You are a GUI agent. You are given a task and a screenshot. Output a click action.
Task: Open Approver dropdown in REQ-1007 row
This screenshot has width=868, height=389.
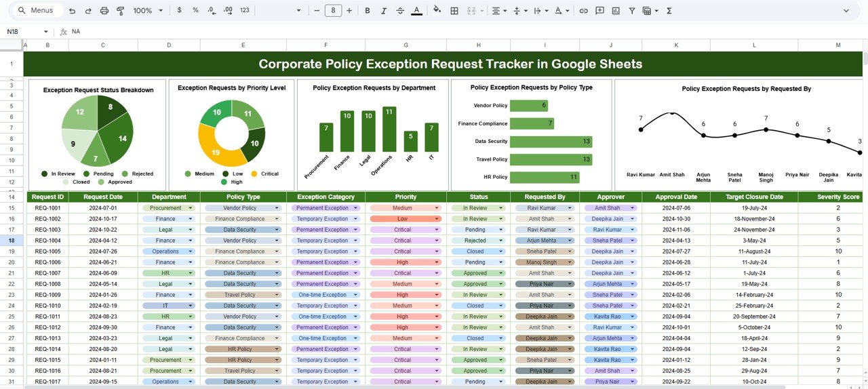pyautogui.click(x=632, y=273)
